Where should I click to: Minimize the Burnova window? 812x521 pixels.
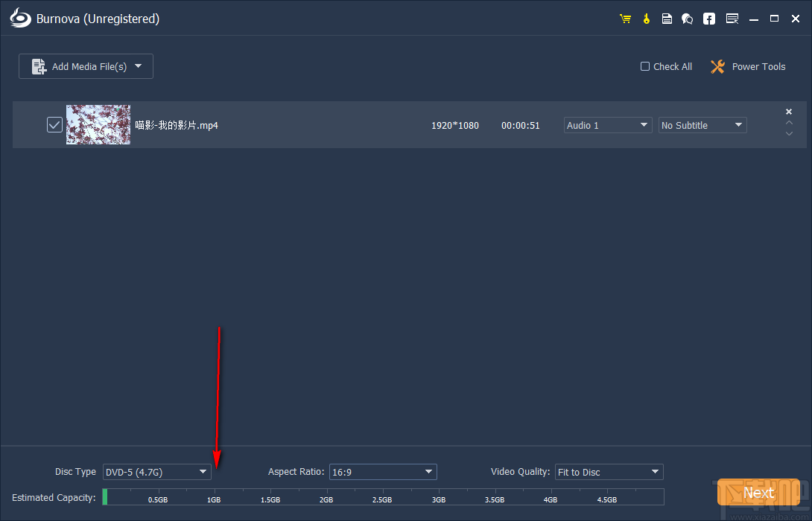click(754, 19)
